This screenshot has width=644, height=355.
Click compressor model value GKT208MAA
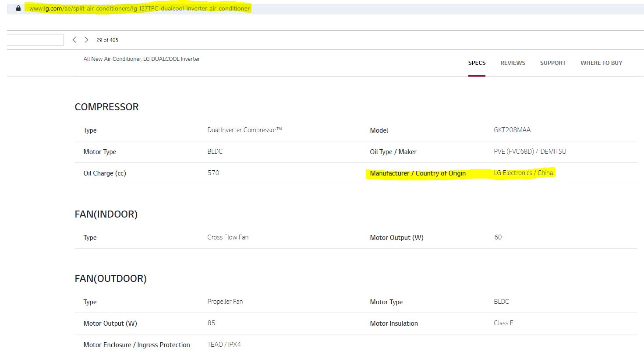[x=512, y=130]
